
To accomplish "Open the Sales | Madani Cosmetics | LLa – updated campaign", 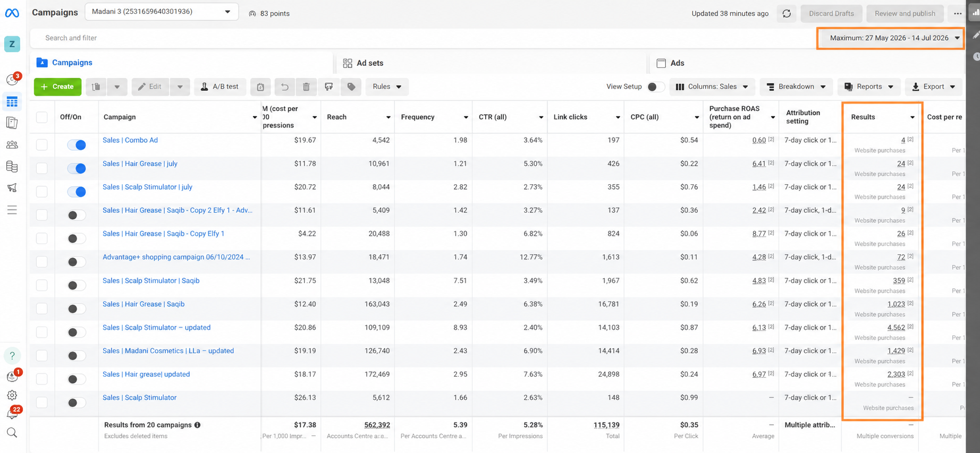I will point(168,351).
